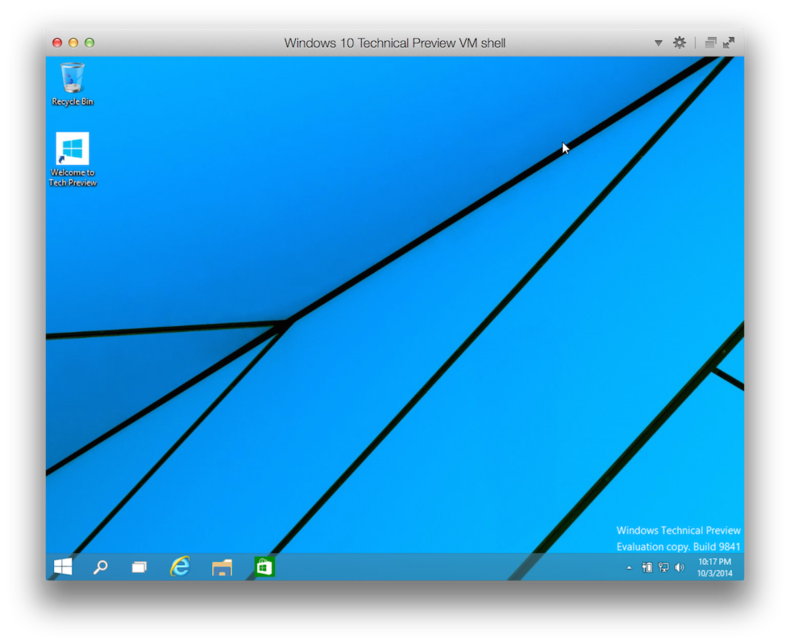
Task: Open the Recycle Bin desktop icon
Action: click(x=73, y=84)
